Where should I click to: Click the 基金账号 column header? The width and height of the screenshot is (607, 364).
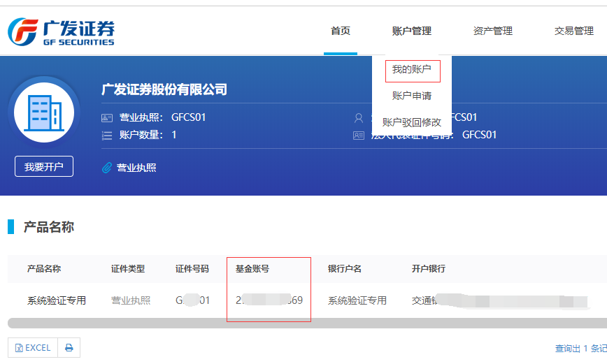pos(252,269)
